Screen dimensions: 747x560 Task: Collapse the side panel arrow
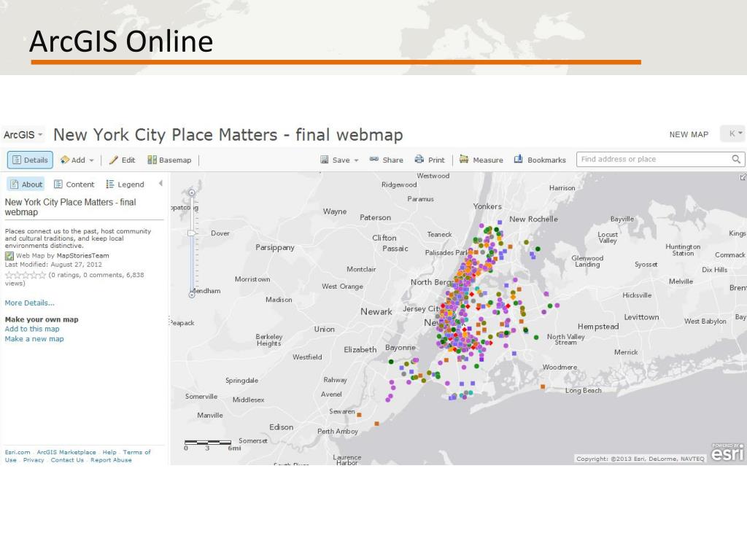click(160, 183)
